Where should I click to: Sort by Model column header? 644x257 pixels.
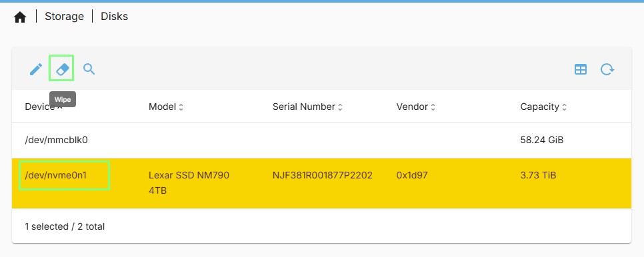166,107
